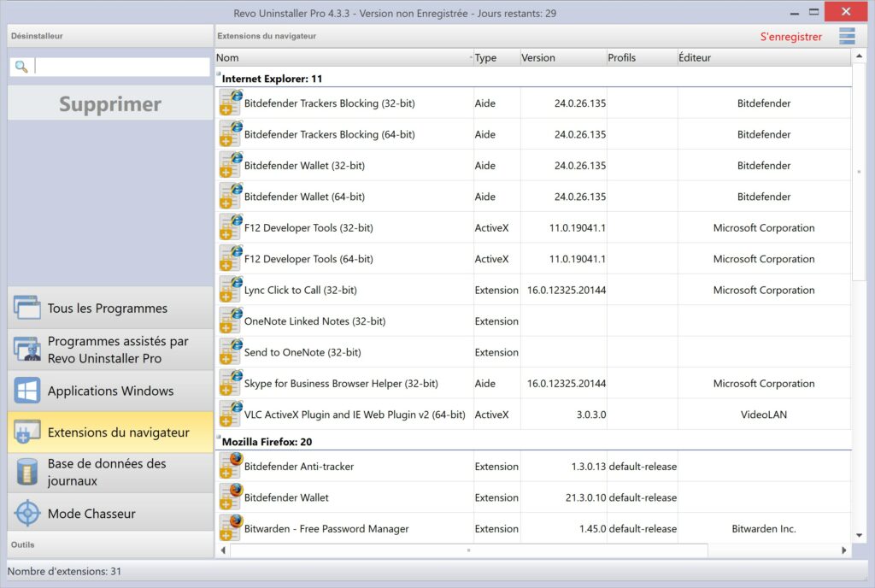
Task: Switch to Mode Chasseur
Action: click(110, 514)
